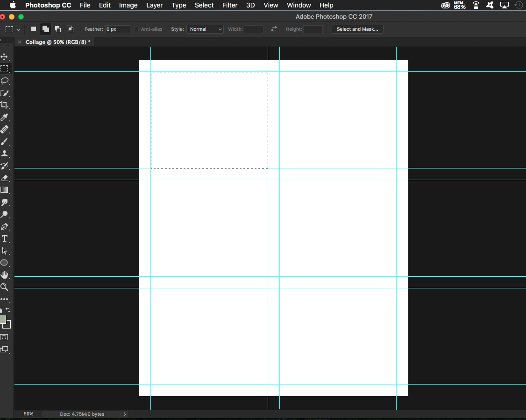The height and width of the screenshot is (420, 526).
Task: Open the Layer menu
Action: 154,5
